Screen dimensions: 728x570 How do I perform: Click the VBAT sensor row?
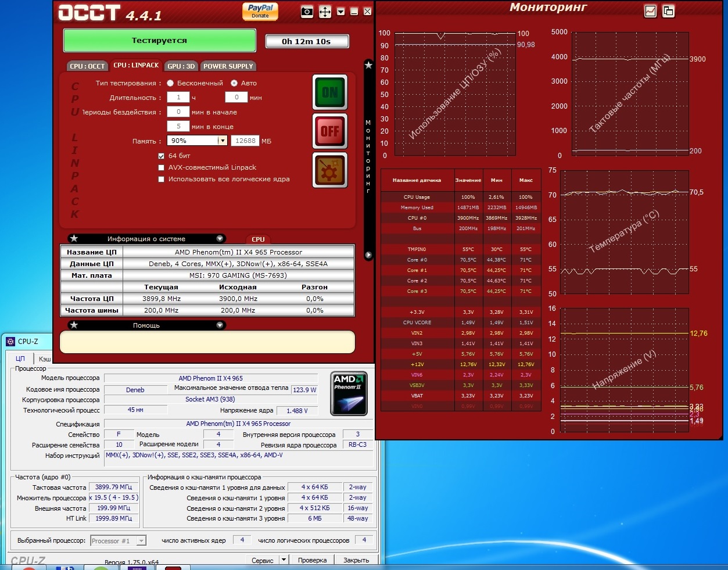pyautogui.click(x=461, y=396)
